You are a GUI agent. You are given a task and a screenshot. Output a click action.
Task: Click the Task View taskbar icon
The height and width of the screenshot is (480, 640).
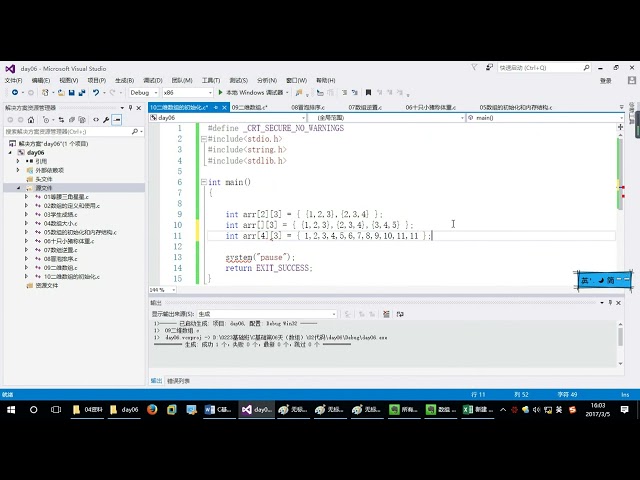56,409
